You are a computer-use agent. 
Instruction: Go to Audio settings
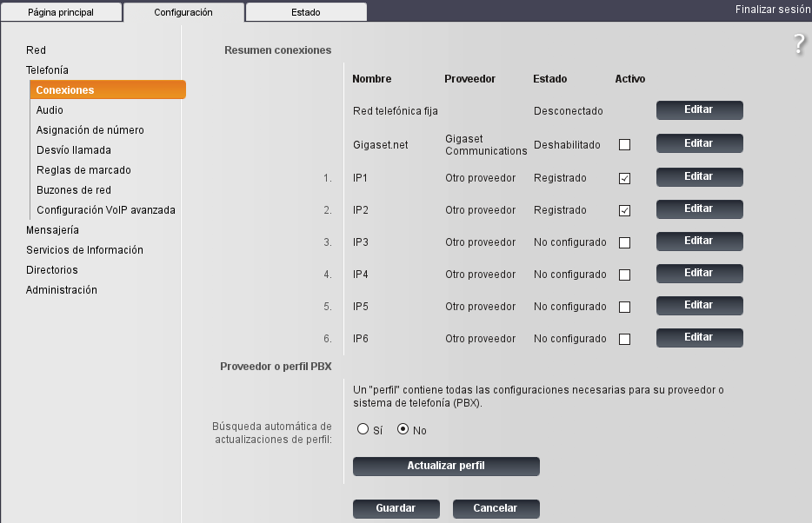[x=50, y=110]
